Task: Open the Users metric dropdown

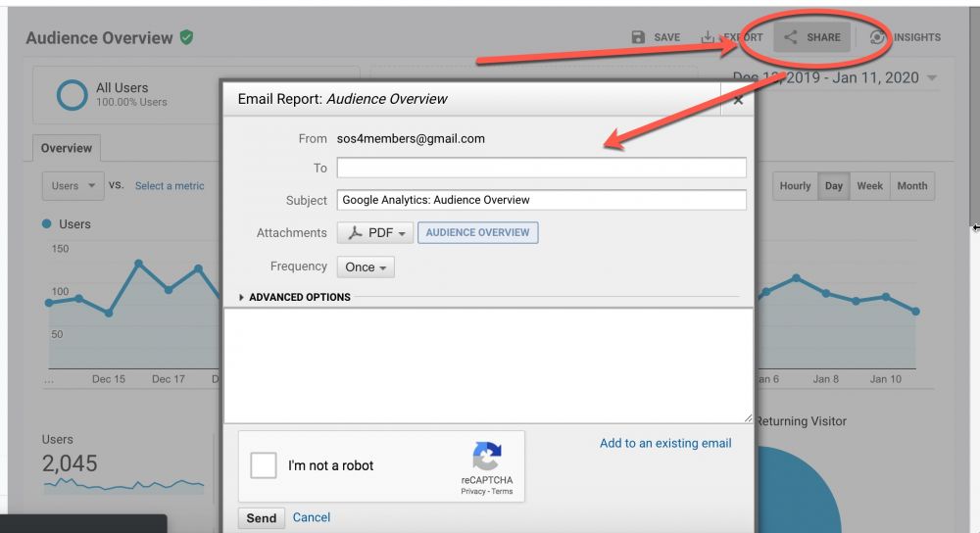Action: tap(73, 185)
